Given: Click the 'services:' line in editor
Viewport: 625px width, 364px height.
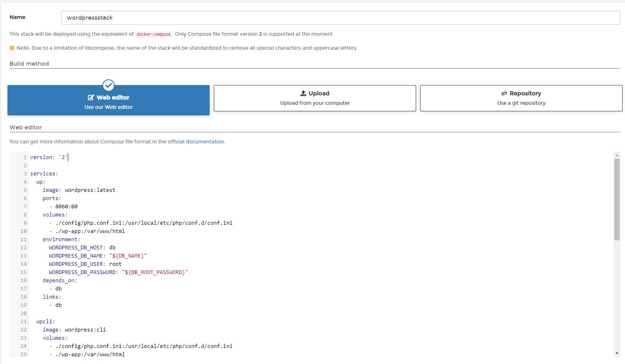Looking at the screenshot, I should coord(44,173).
